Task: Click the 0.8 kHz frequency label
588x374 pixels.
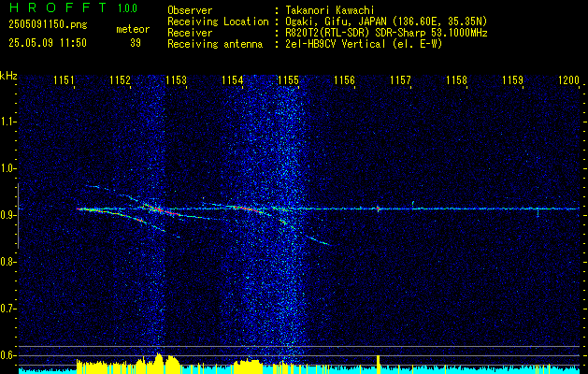Action: tap(7, 262)
